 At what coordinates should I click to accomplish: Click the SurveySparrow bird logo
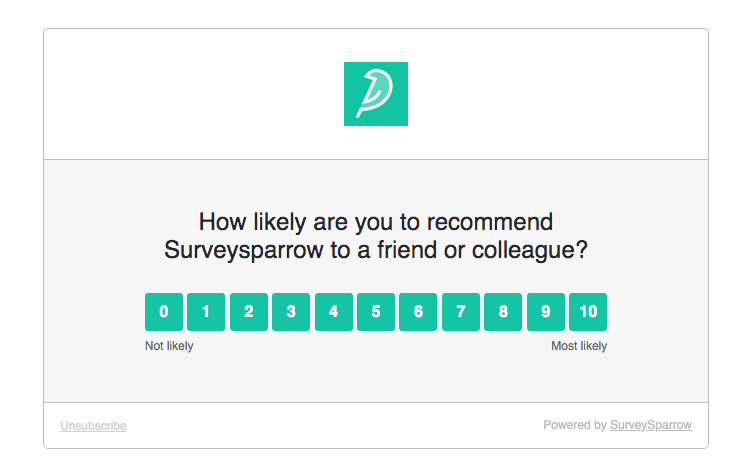376,94
